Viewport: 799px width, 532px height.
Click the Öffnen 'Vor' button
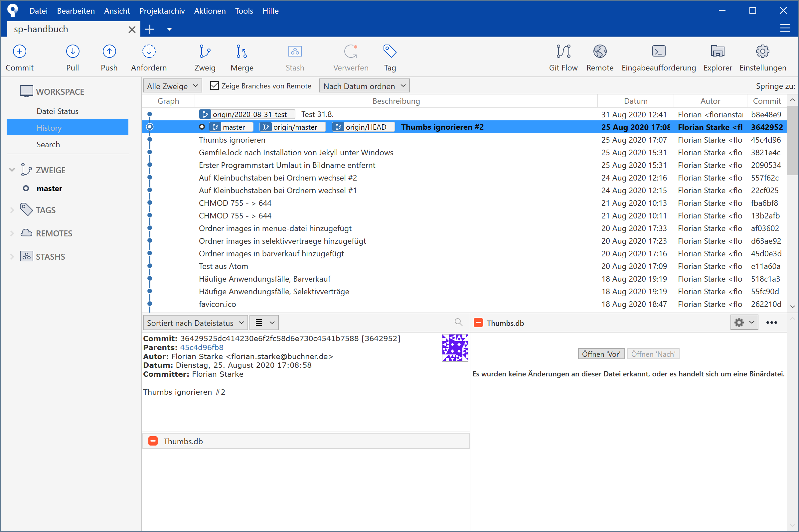point(601,354)
